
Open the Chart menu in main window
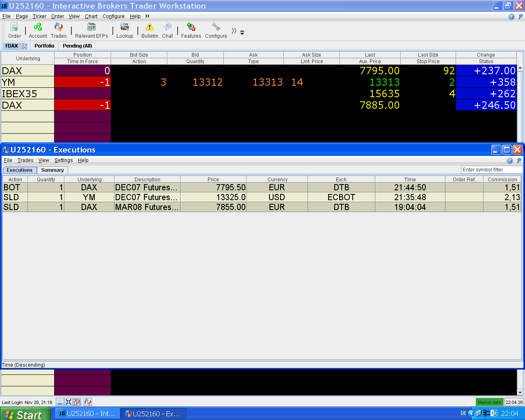tap(91, 16)
